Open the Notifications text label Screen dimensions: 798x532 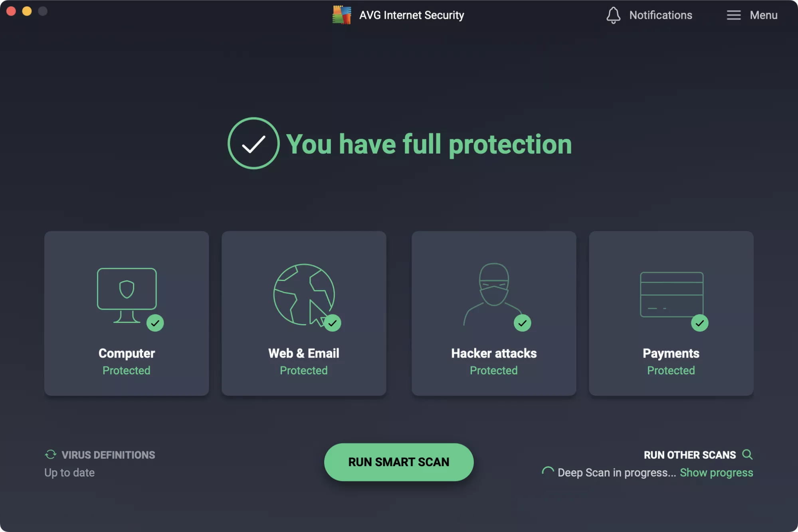coord(661,15)
